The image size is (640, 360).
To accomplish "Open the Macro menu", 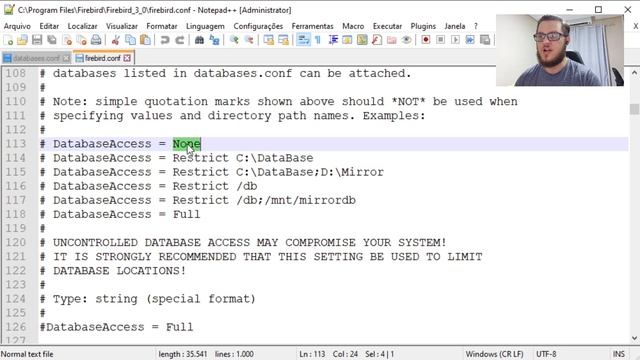I will pyautogui.click(x=353, y=26).
